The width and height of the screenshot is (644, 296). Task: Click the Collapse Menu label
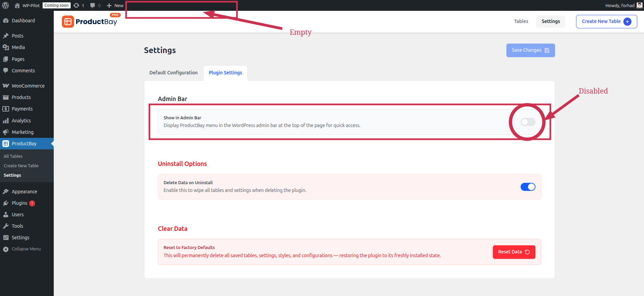26,249
